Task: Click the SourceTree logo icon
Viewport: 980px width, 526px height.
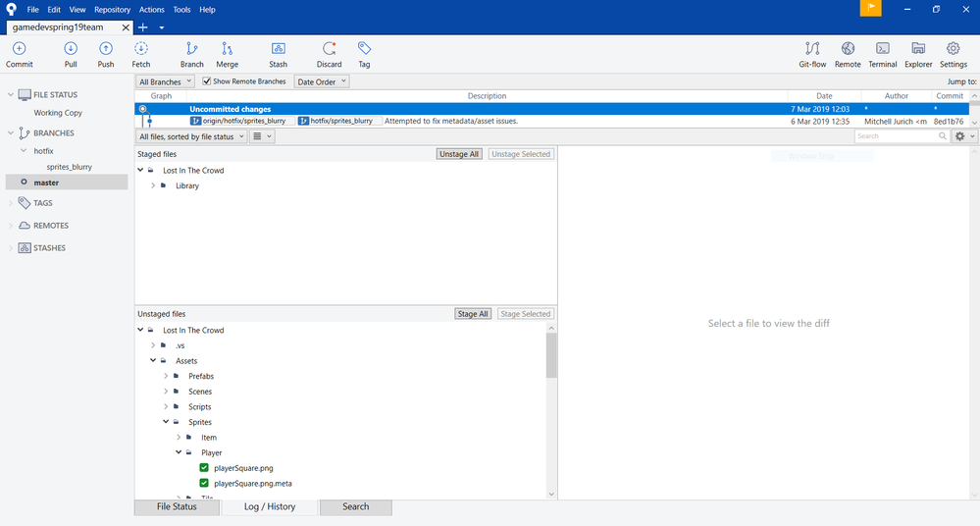Action: coord(11,9)
